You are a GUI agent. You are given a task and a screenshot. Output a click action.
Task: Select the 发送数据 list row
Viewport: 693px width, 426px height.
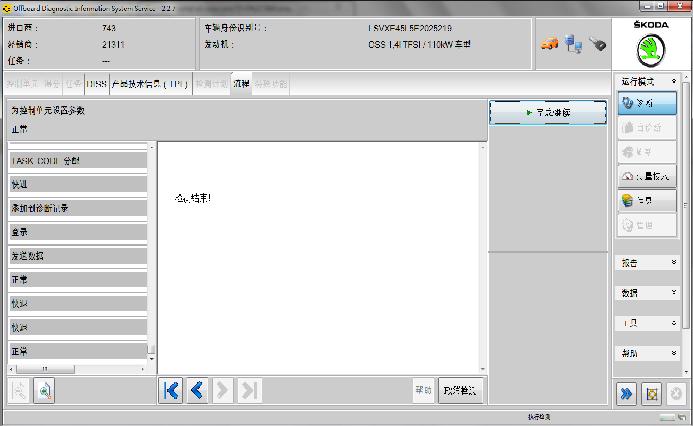pos(78,256)
